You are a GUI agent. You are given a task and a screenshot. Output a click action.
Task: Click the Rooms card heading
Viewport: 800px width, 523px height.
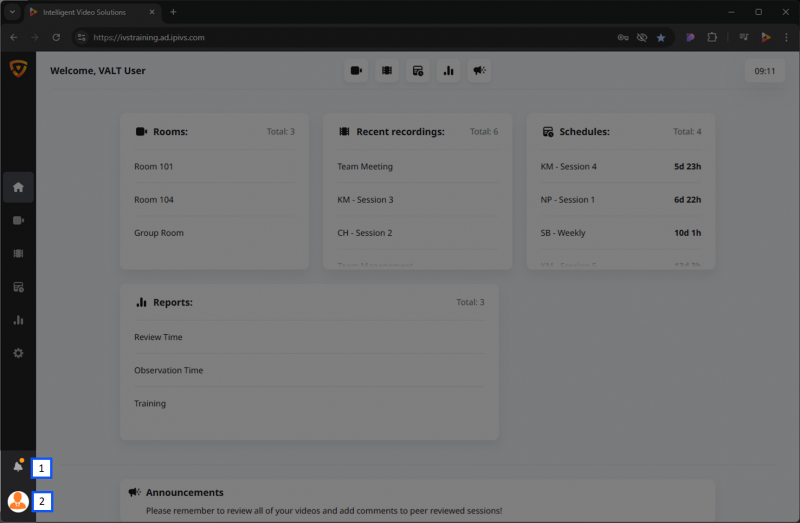170,132
